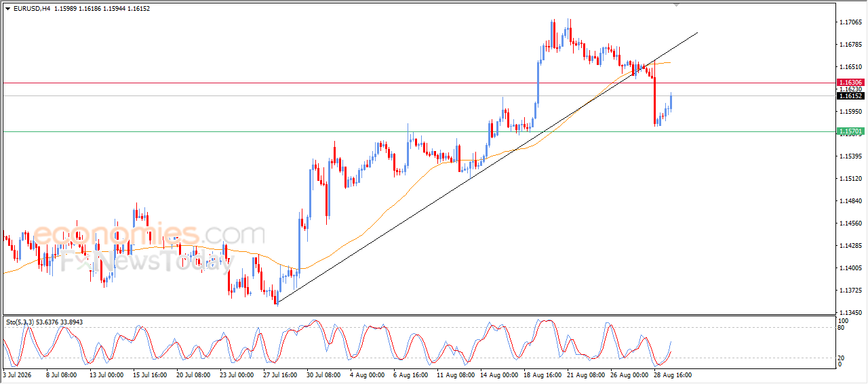Click the stochastic 80 level label
This screenshot has height=384, width=868.
point(842,328)
